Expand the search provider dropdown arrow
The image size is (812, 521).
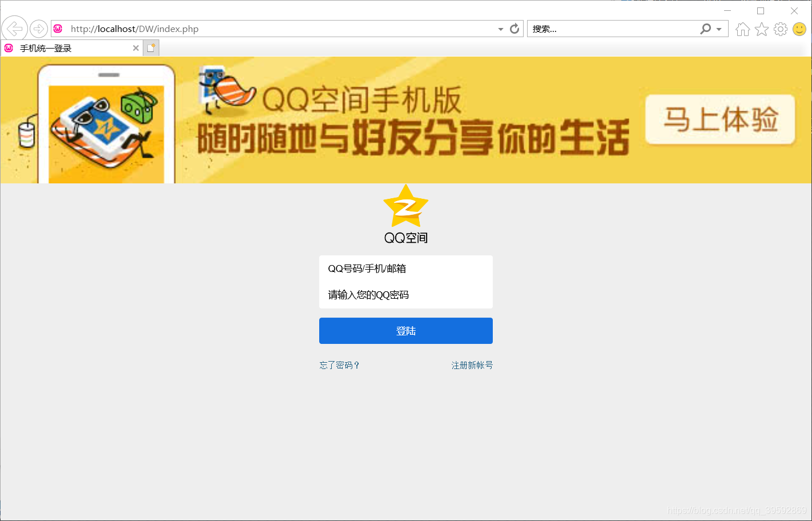coord(719,29)
